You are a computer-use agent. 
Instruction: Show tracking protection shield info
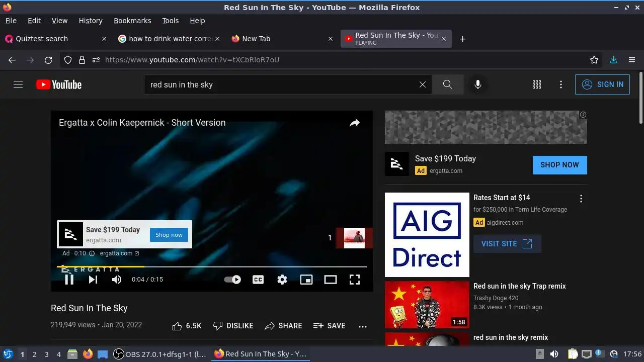tap(68, 60)
